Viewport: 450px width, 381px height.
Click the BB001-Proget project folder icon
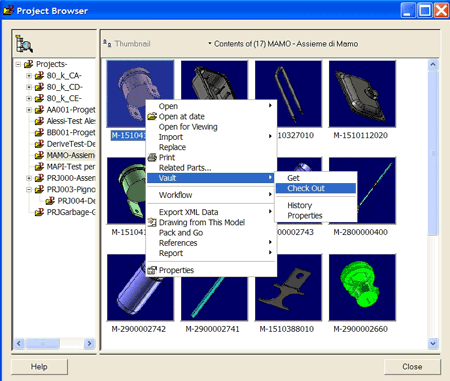click(x=39, y=132)
